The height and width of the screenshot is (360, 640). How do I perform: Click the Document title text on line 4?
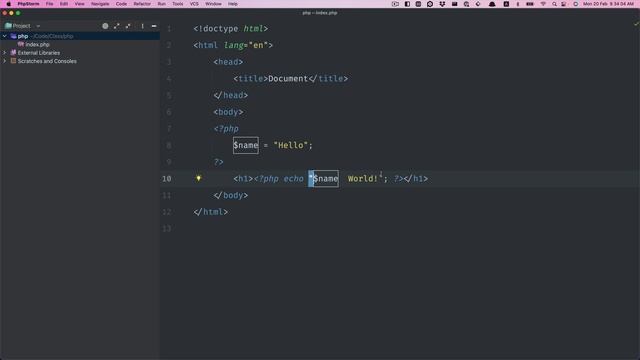point(288,78)
